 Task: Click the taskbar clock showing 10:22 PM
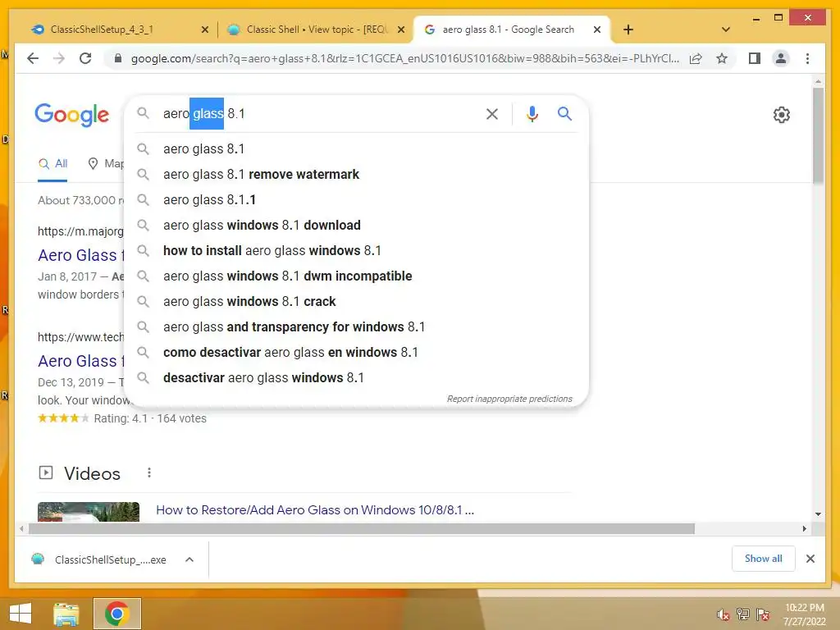pyautogui.click(x=805, y=614)
